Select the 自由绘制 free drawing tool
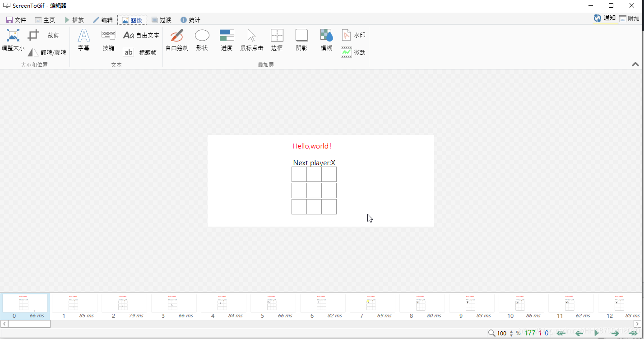This screenshot has width=644, height=339. click(x=177, y=40)
